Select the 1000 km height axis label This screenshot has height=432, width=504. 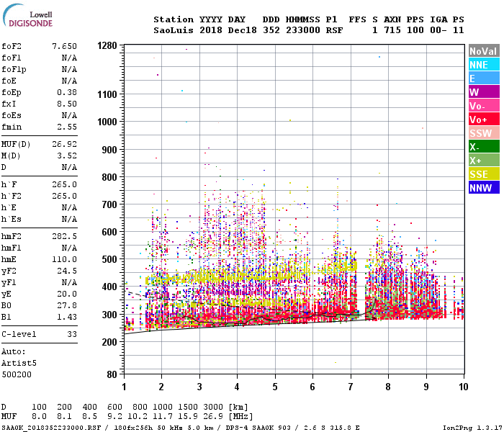[x=107, y=122]
